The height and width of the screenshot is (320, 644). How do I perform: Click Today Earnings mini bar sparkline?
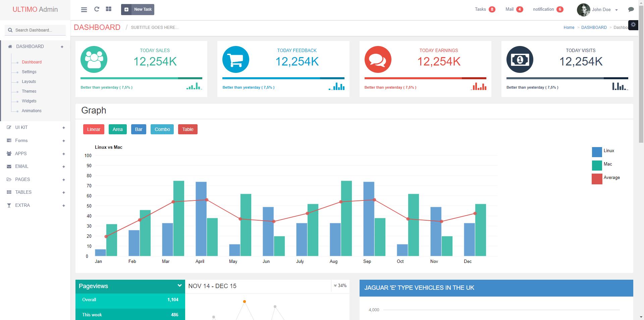(x=479, y=86)
